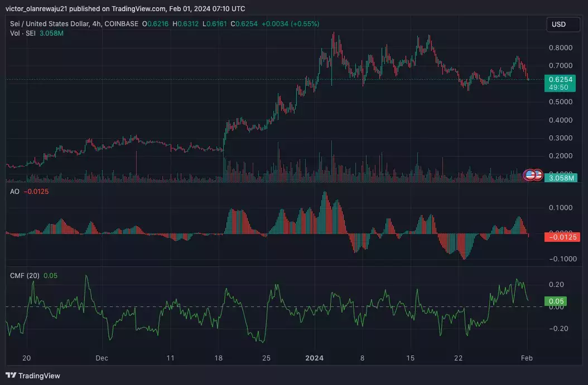Click the 0.8000 price scale label
This screenshot has height=385, width=588.
[x=561, y=47]
